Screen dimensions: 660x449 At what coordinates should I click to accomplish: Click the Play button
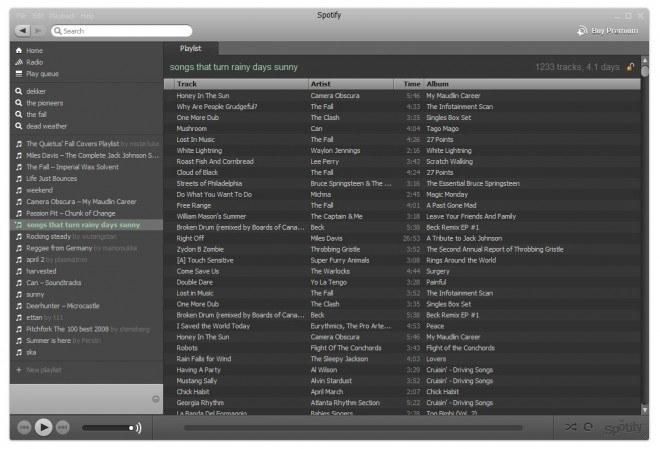coord(43,428)
